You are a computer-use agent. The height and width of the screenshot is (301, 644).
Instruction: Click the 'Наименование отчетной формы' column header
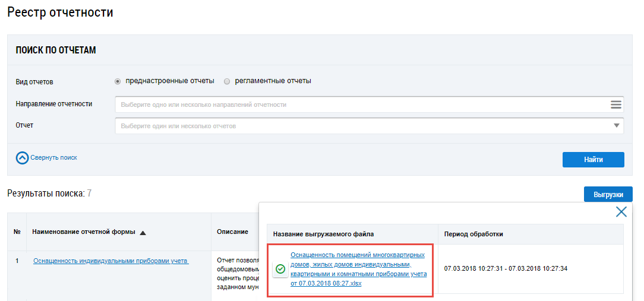[x=83, y=232]
